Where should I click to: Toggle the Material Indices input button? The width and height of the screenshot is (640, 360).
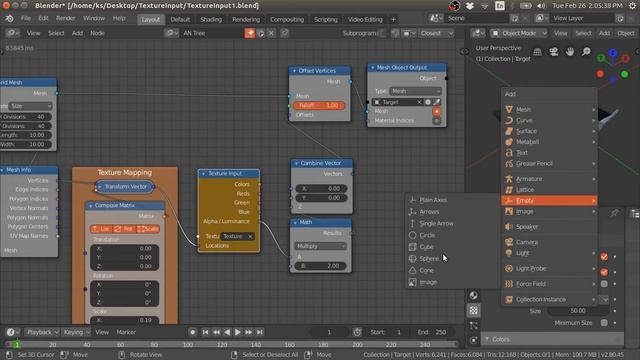click(x=437, y=121)
